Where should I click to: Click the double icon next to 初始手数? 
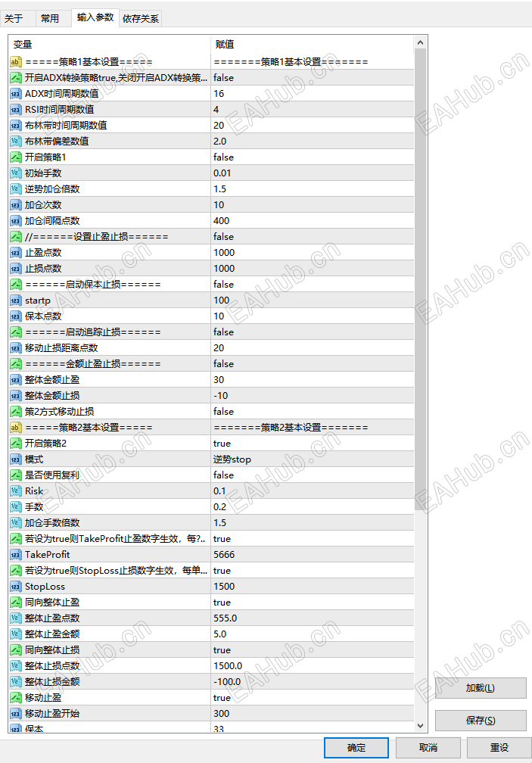[16, 173]
